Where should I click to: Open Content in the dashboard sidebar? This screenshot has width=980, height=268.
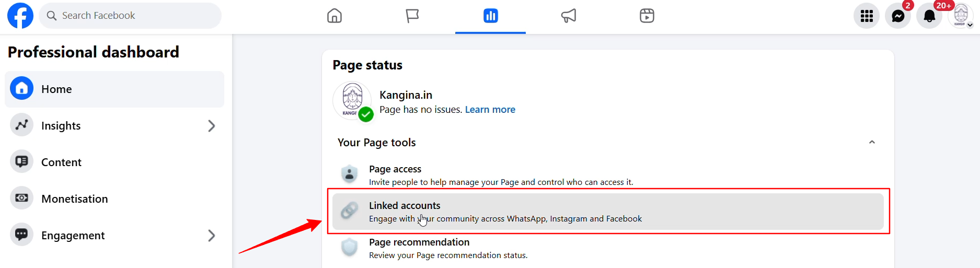[61, 162]
